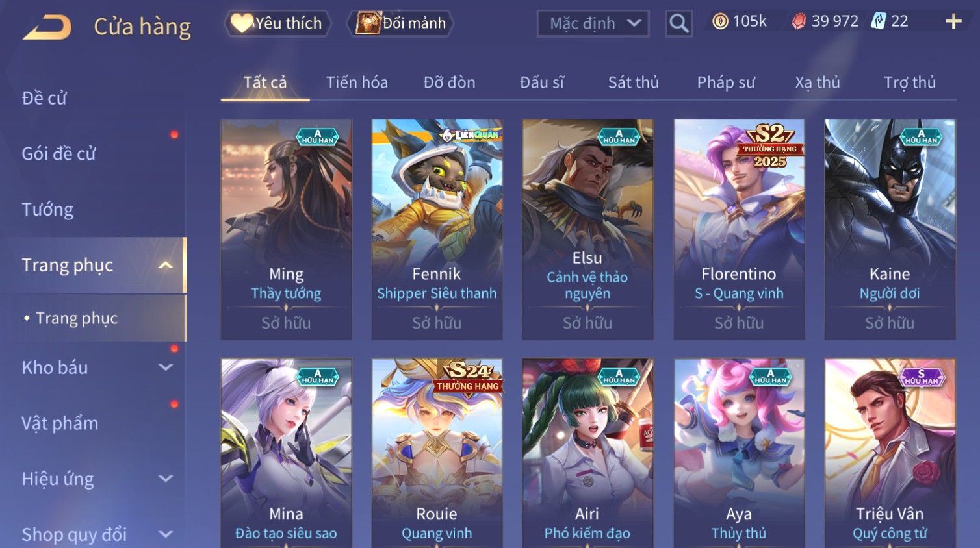This screenshot has height=548, width=980.
Task: Switch to the Pháp sư tab
Action: (726, 82)
